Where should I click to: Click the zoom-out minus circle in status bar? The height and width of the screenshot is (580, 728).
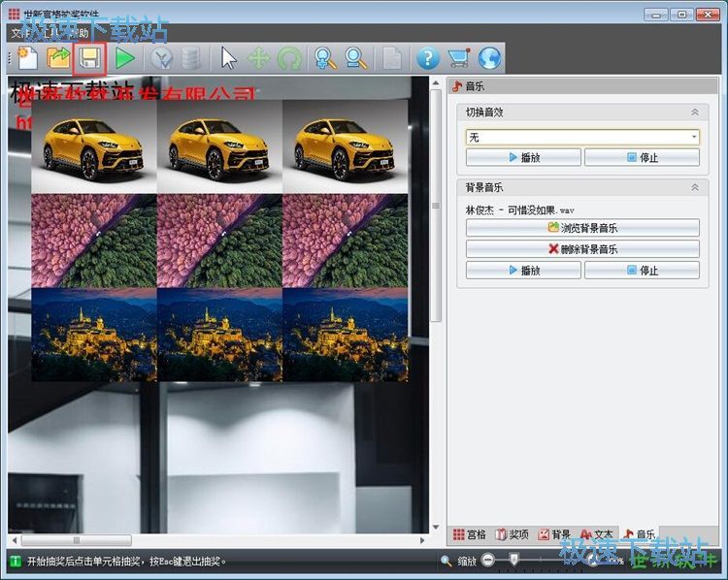[488, 561]
